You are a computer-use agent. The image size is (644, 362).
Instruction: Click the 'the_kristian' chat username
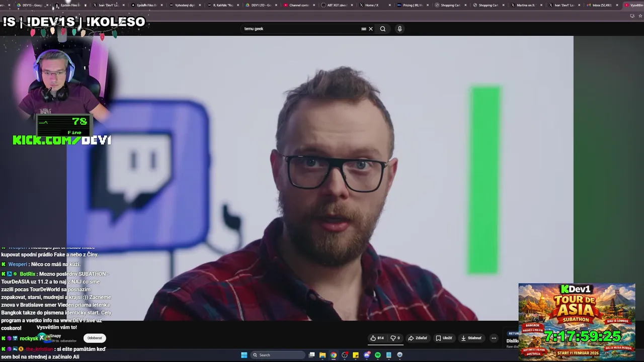39,349
